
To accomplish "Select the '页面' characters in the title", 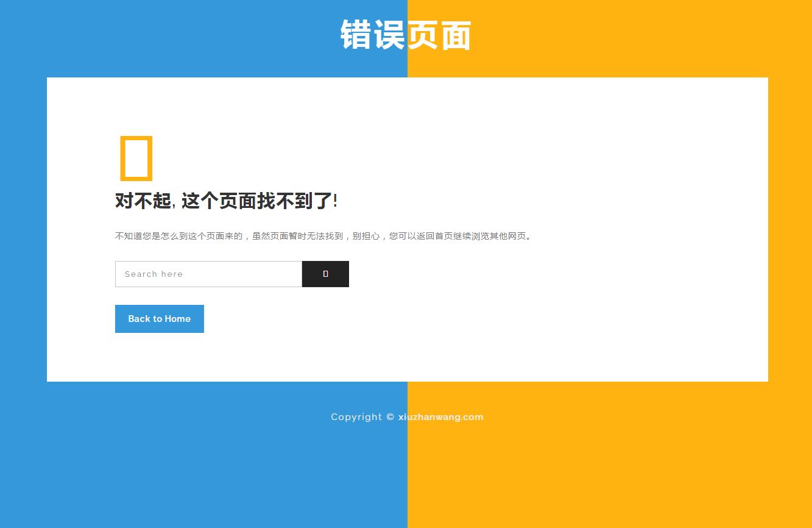I will (439, 35).
